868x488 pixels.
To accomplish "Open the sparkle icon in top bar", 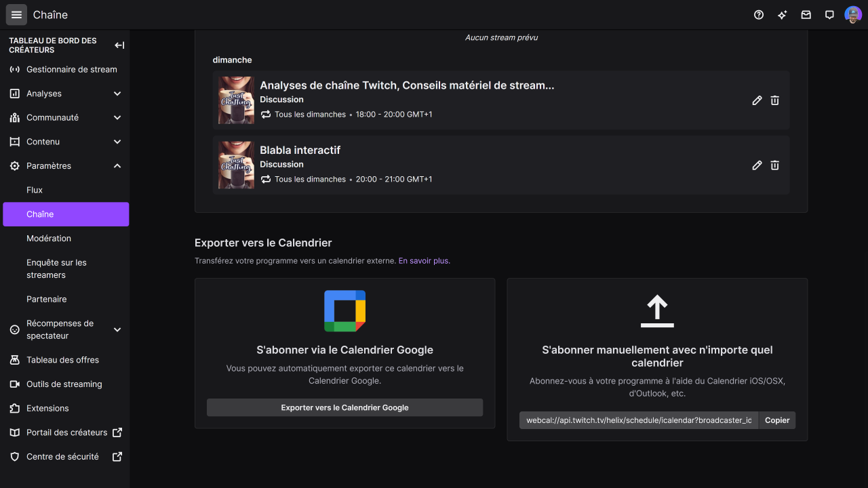I will tap(783, 15).
